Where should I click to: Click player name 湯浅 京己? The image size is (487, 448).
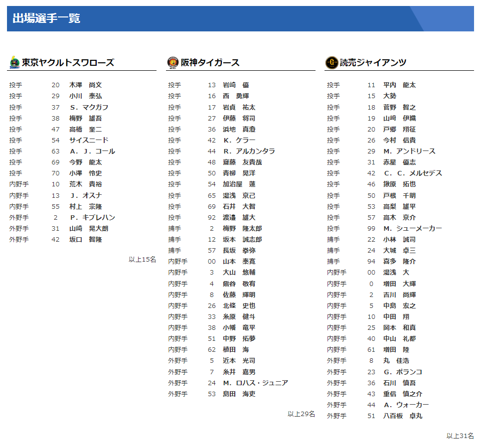pyautogui.click(x=239, y=195)
